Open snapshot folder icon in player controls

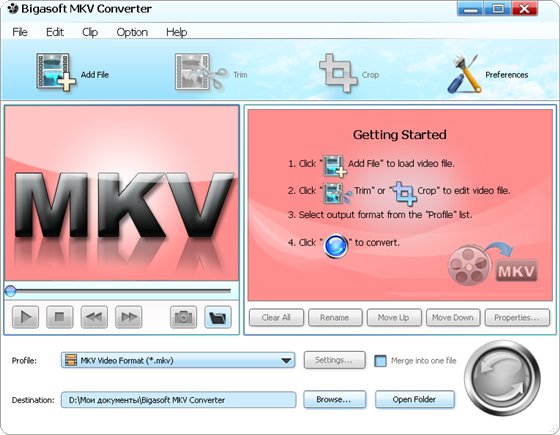pyautogui.click(x=218, y=317)
